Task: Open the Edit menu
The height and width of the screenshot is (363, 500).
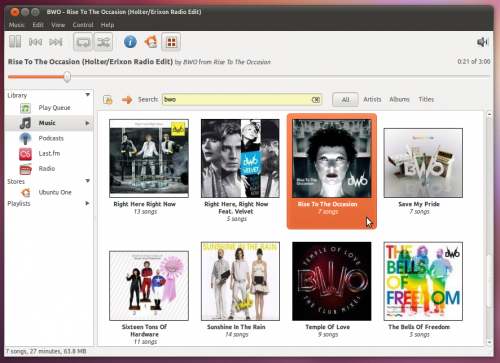Action: (38, 25)
